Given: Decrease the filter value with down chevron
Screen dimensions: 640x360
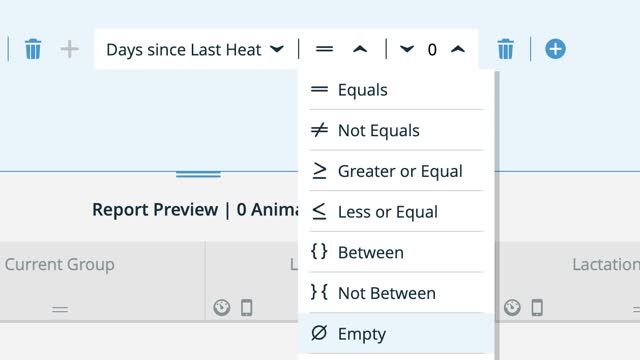Looking at the screenshot, I should tap(407, 49).
